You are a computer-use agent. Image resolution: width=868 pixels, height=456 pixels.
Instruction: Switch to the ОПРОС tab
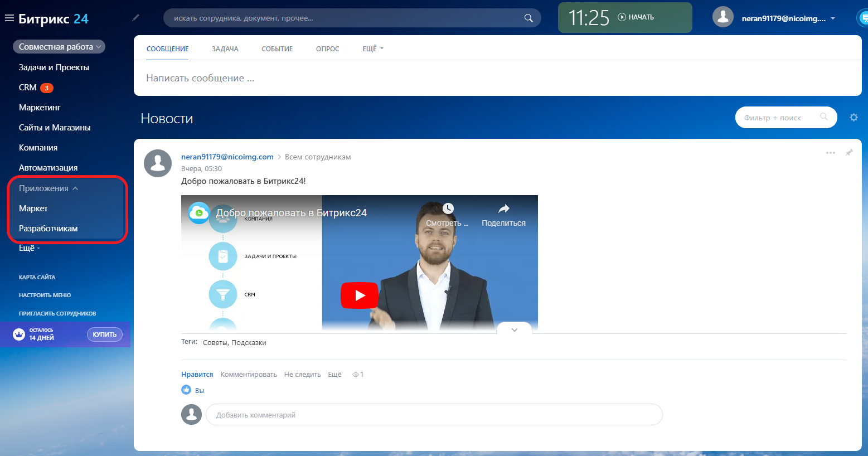(x=327, y=49)
